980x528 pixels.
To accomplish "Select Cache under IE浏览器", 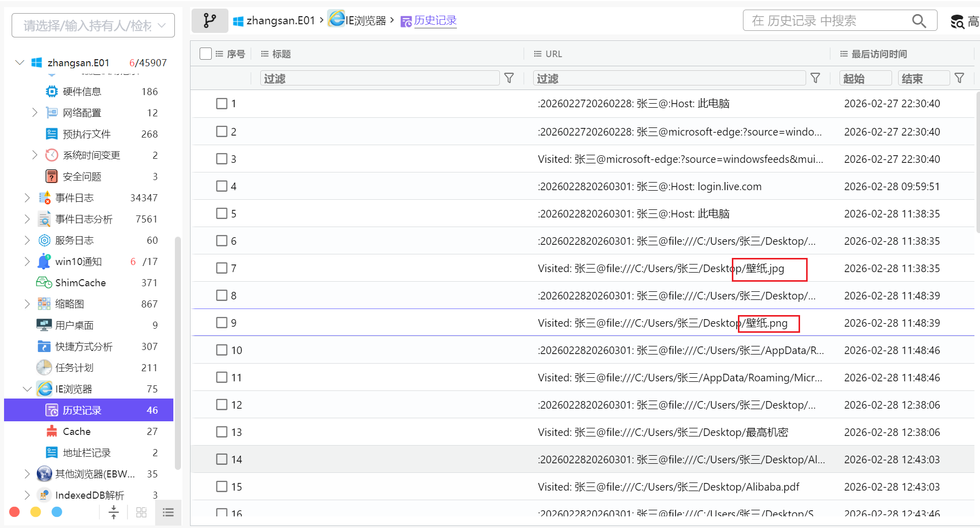I will [x=76, y=431].
